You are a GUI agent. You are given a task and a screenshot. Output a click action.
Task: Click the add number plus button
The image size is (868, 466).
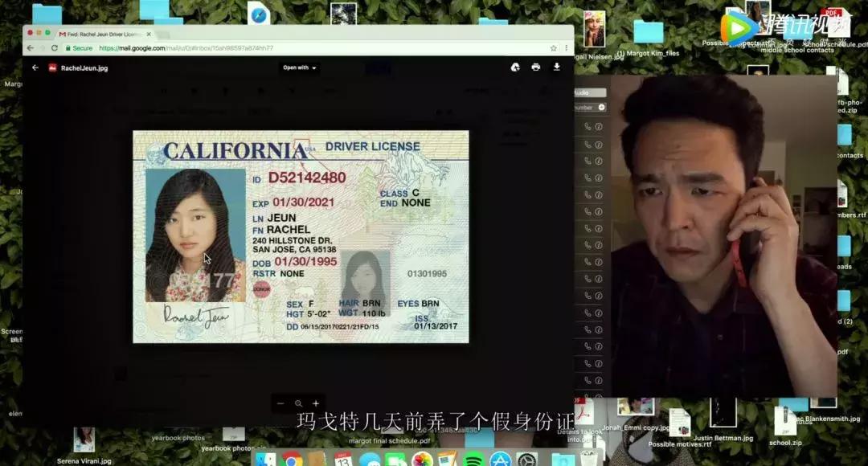click(601, 107)
